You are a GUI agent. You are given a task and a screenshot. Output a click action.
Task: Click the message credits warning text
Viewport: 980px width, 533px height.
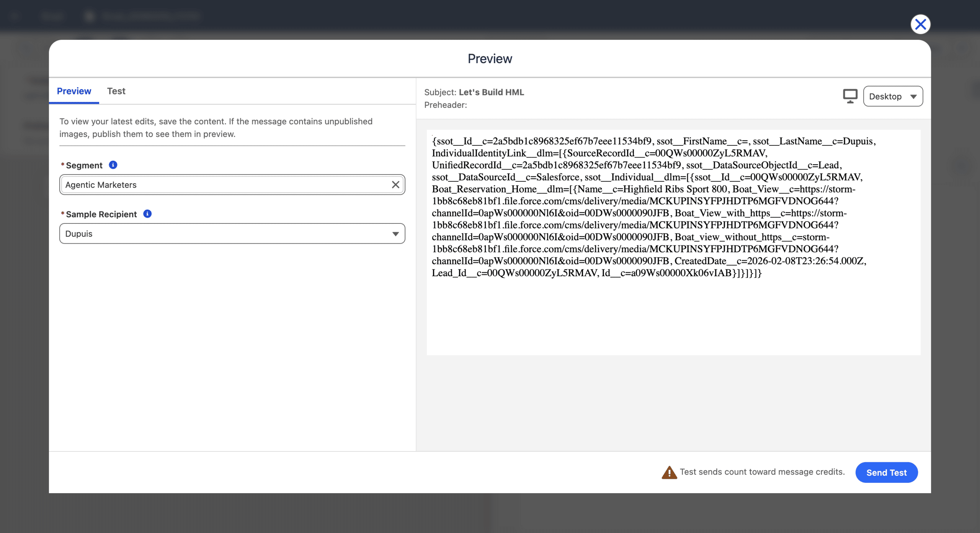click(762, 472)
